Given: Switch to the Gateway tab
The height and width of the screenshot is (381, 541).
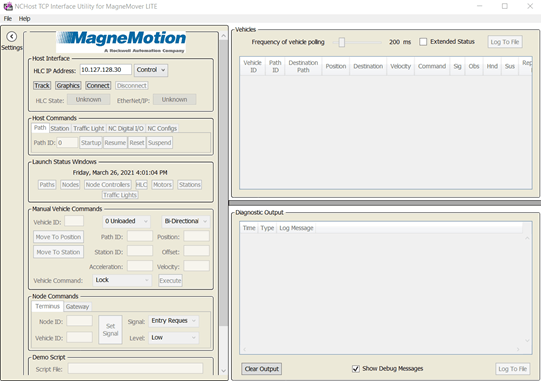Looking at the screenshot, I should click(77, 306).
